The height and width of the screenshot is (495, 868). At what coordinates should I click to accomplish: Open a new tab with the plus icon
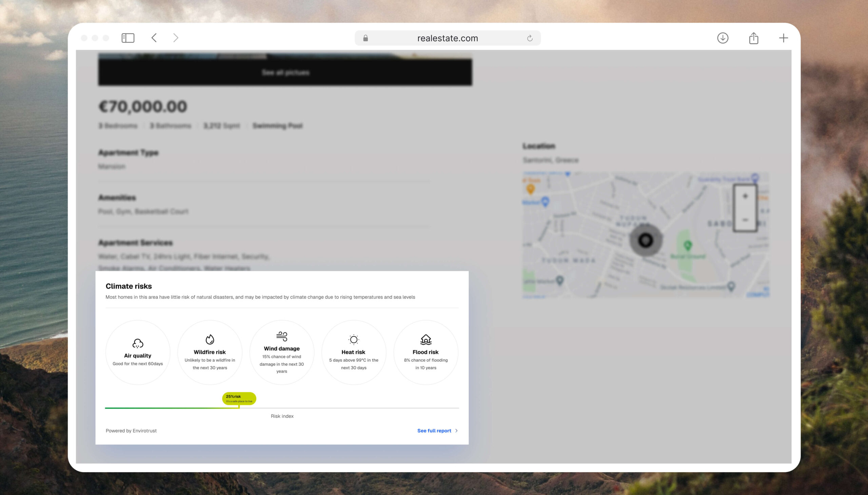784,38
